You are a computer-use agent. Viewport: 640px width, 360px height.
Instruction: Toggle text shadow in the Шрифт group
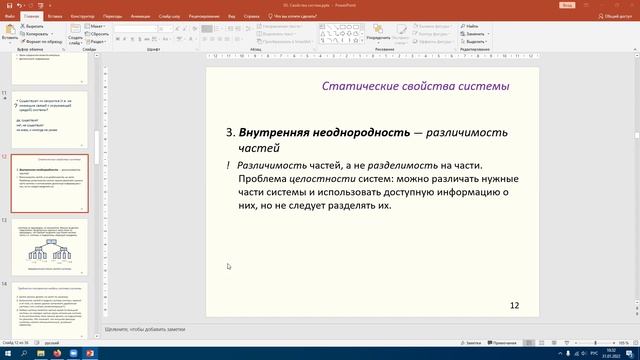[x=140, y=39]
